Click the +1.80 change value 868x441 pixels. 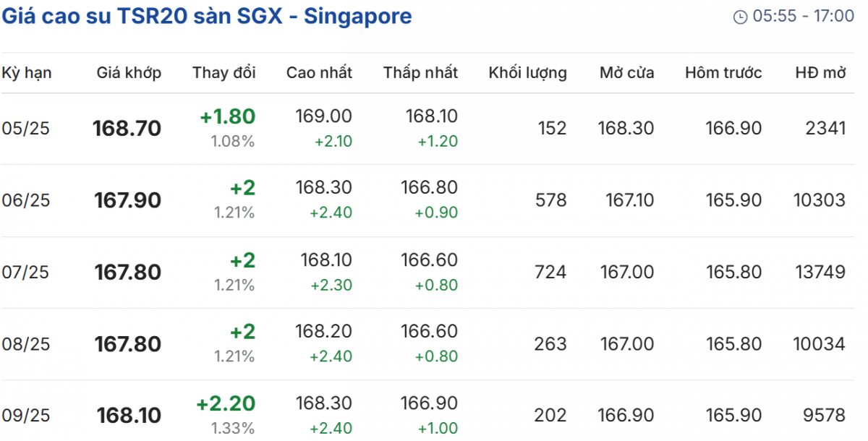[228, 116]
